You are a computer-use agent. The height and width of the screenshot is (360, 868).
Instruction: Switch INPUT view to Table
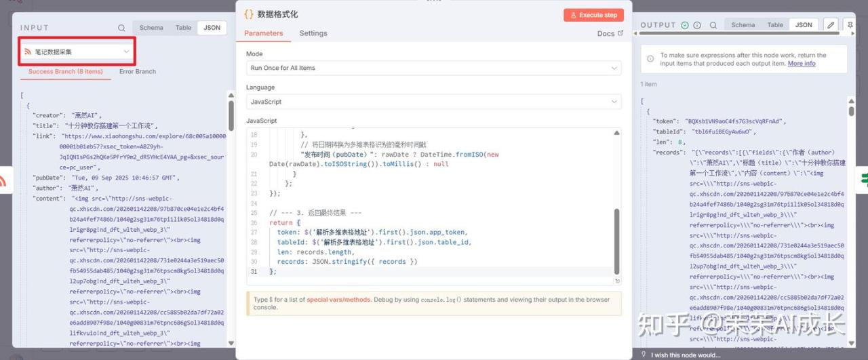point(183,28)
